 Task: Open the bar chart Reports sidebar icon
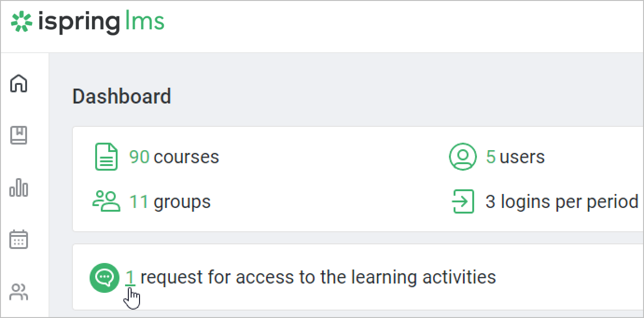tap(19, 188)
